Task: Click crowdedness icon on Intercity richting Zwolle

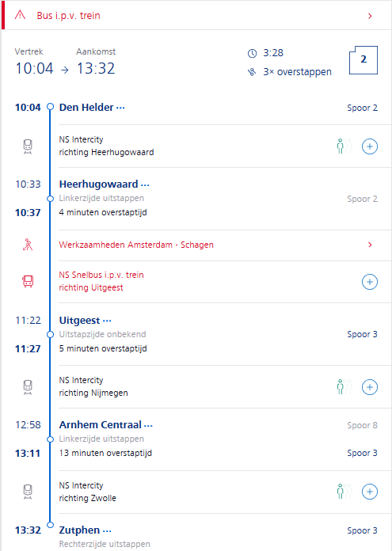Action: click(x=344, y=492)
